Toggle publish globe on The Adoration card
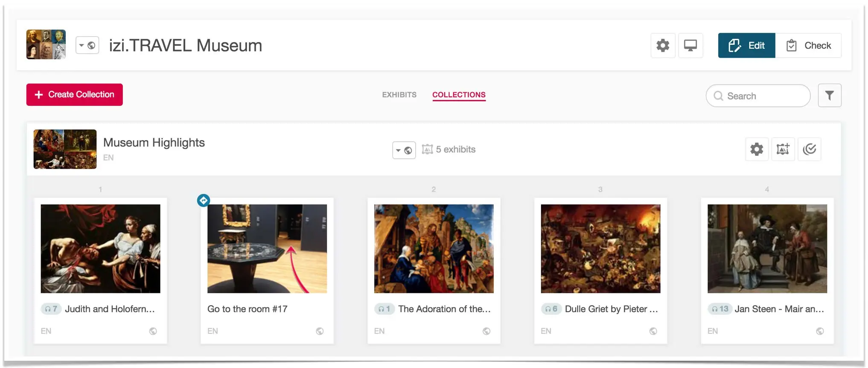 486,331
